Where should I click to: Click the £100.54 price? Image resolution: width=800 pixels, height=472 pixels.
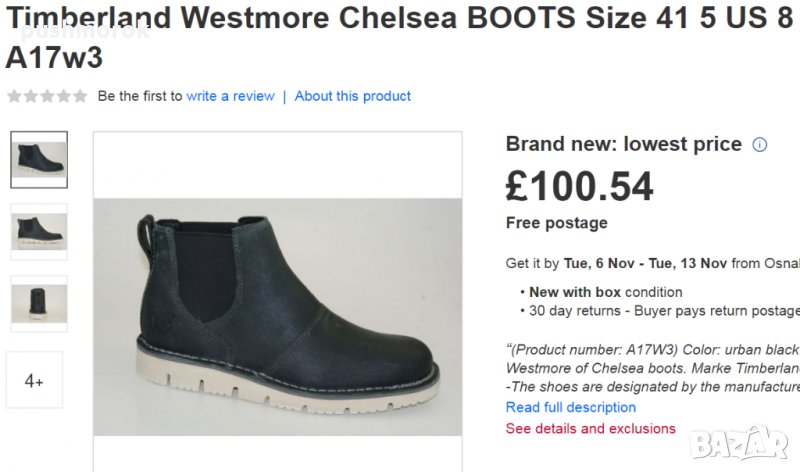579,186
